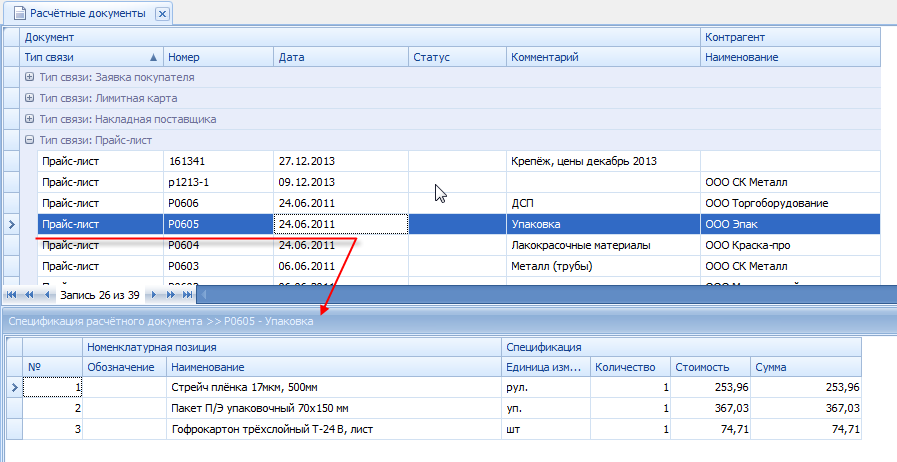Click contractor ООО Краска-про
This screenshot has width=897, height=462.
tap(790, 245)
